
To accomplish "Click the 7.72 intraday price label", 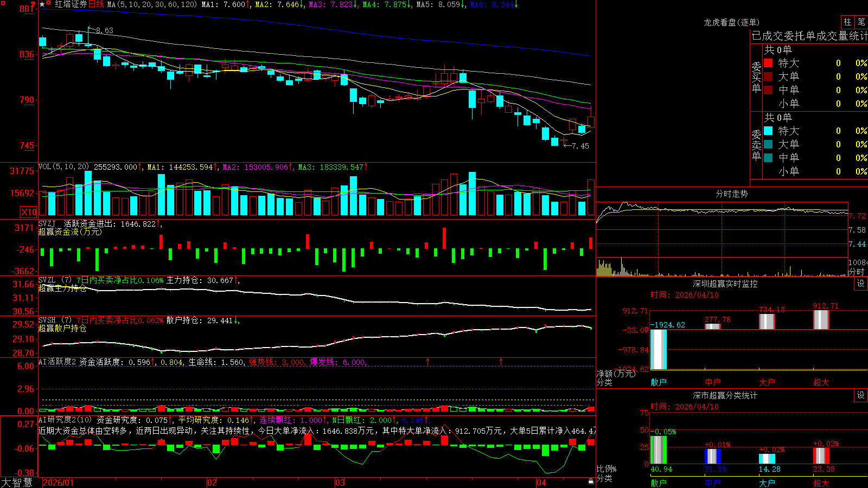I will tap(857, 216).
